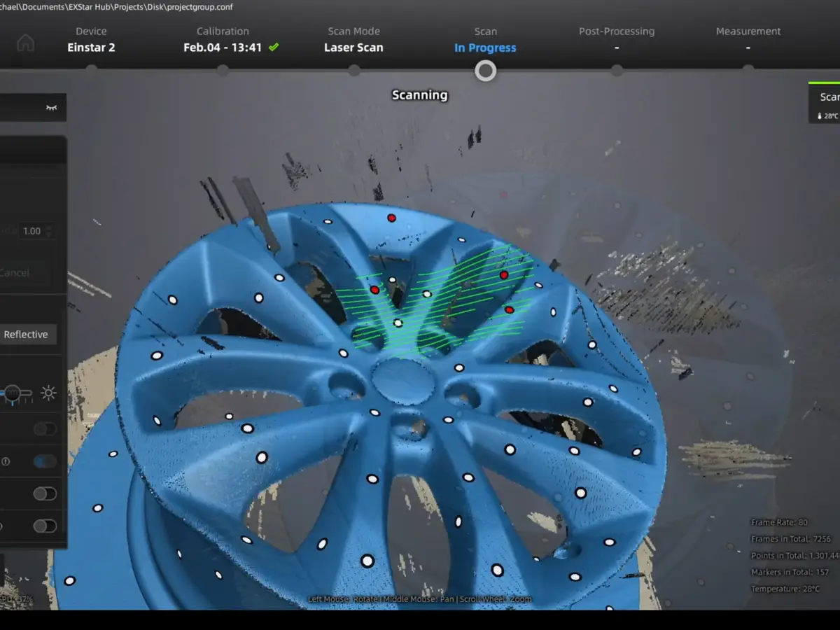Image resolution: width=840 pixels, height=630 pixels.
Task: Click the "Feb.04 - 13:41" calibration date
Action: tap(223, 48)
